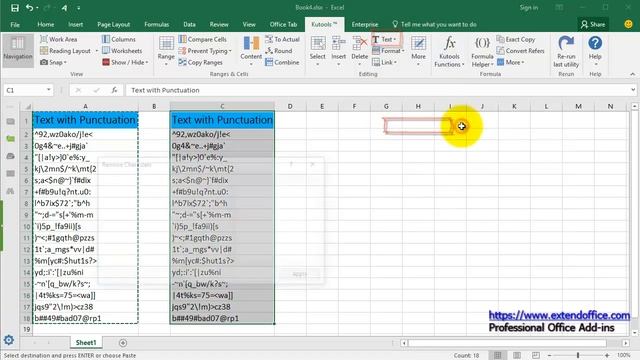Switch to the Insert tab
Screen dimensions: 640x360
pyautogui.click(x=76, y=24)
